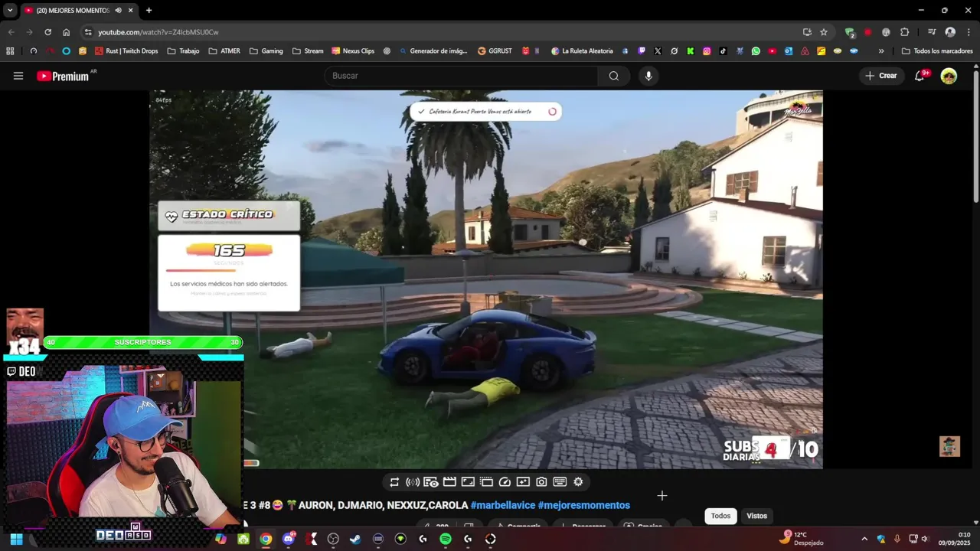The height and width of the screenshot is (551, 980).
Task: Open the browser home page
Action: pos(66,32)
